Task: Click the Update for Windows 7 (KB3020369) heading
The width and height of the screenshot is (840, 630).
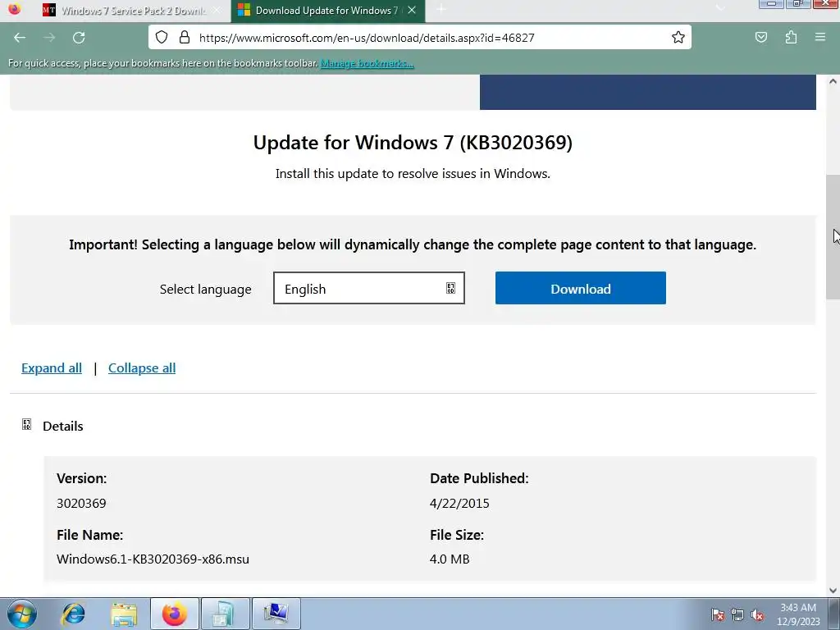Action: (x=413, y=143)
